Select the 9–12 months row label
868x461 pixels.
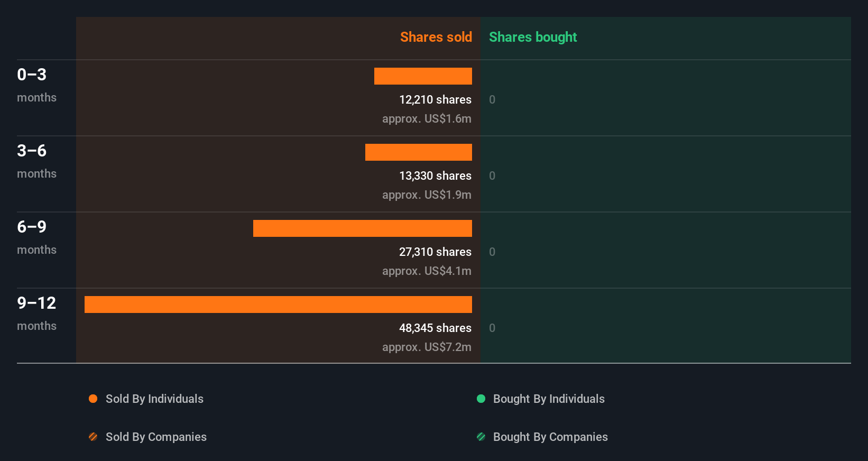pyautogui.click(x=36, y=313)
